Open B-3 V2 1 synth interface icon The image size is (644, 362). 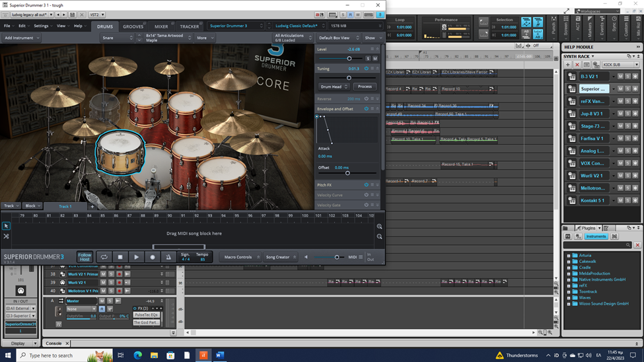[572, 77]
